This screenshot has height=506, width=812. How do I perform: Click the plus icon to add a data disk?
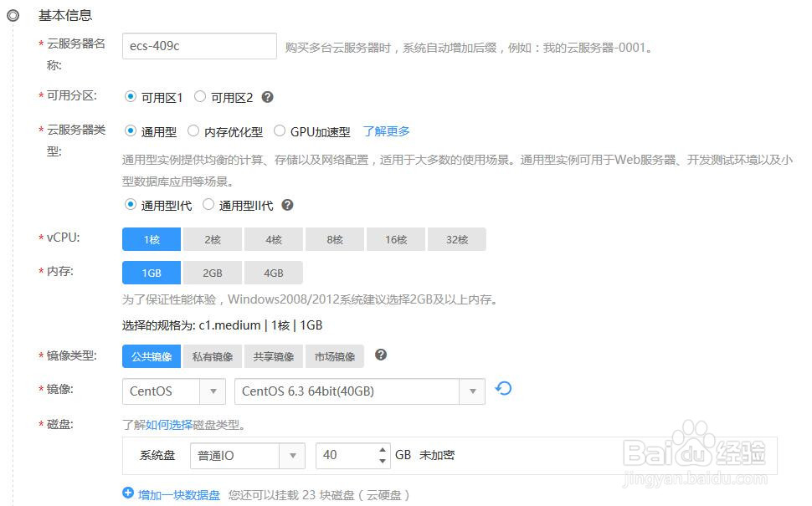click(x=128, y=493)
